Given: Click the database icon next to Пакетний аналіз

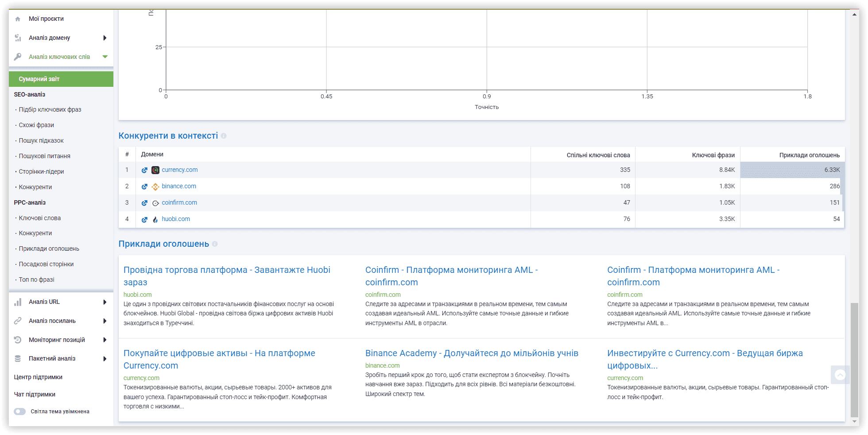Looking at the screenshot, I should point(18,358).
